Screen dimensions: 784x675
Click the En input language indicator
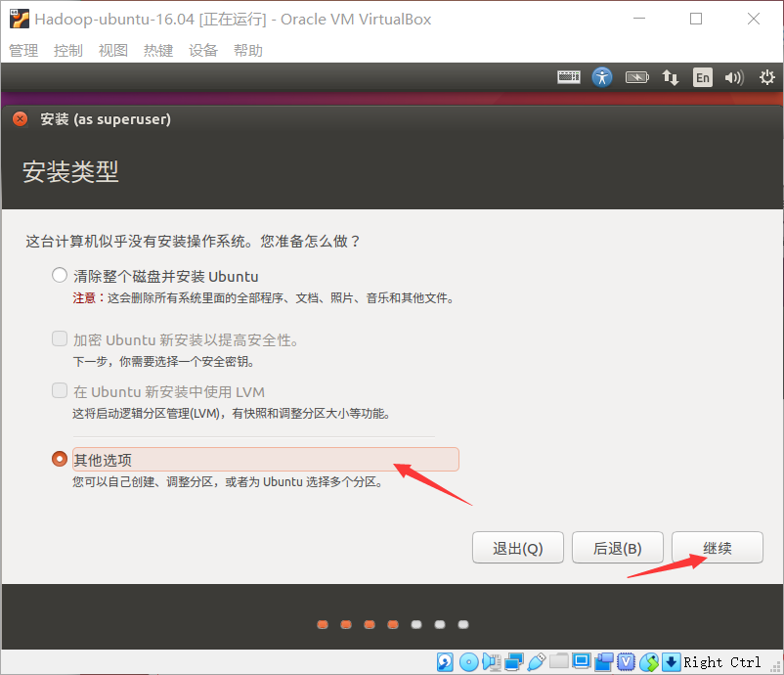coord(703,77)
